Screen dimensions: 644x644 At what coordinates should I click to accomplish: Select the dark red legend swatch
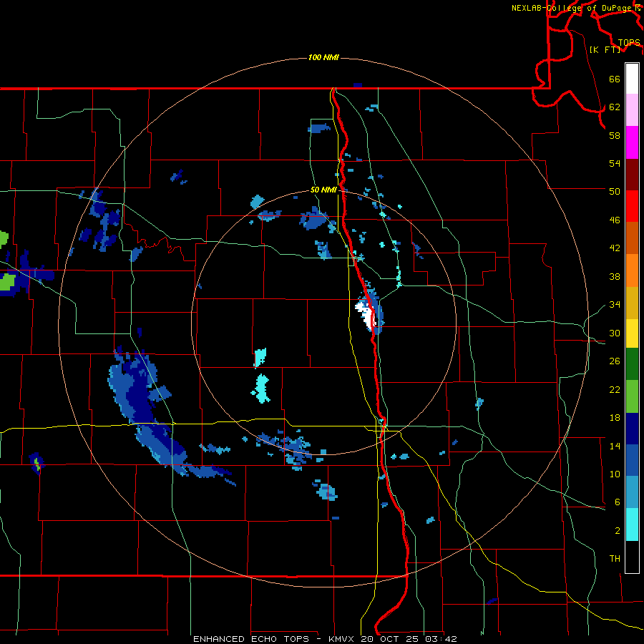[x=632, y=175]
